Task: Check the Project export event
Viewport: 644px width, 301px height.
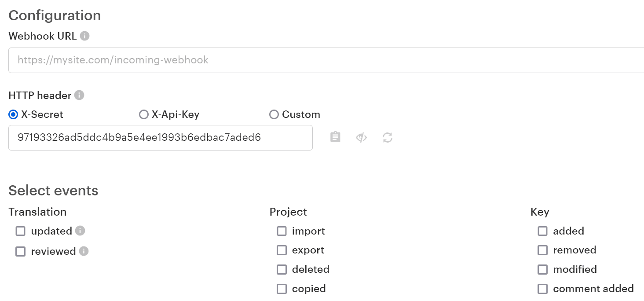Action: click(x=282, y=250)
